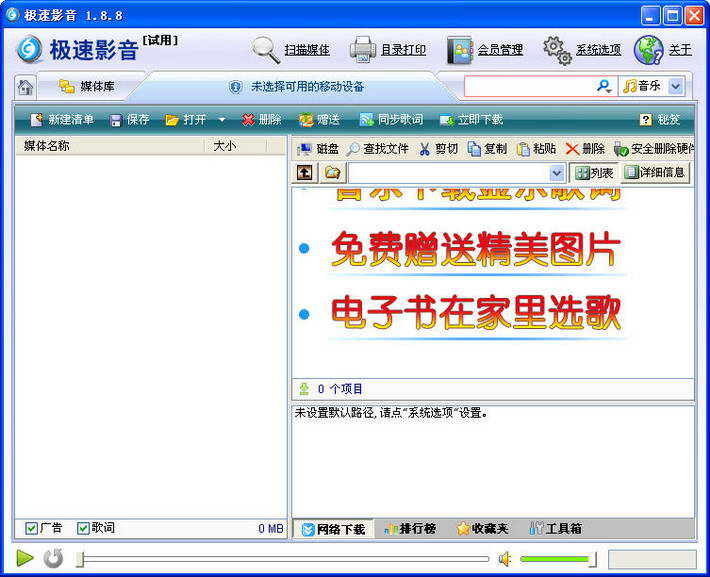
Task: Delete item using red 删除 in teal toolbar
Action: click(x=261, y=120)
